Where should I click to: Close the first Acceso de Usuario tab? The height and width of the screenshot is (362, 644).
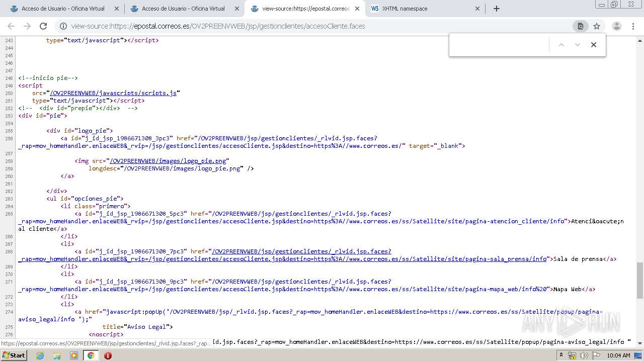pyautogui.click(x=117, y=9)
